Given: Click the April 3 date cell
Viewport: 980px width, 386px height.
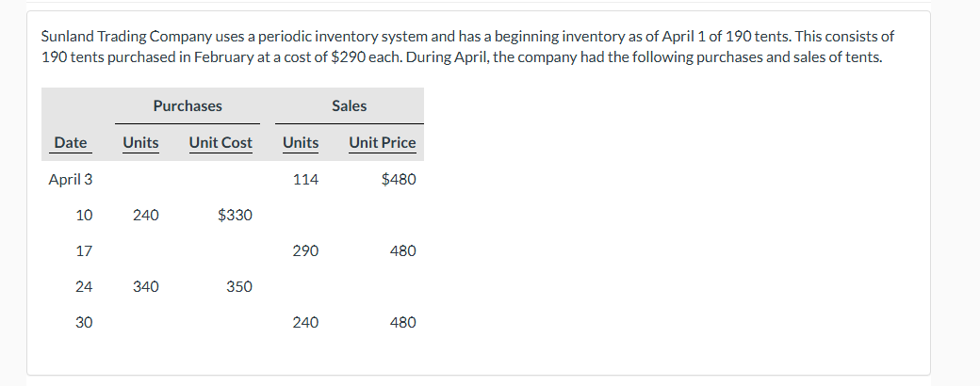Looking at the screenshot, I should point(71,179).
